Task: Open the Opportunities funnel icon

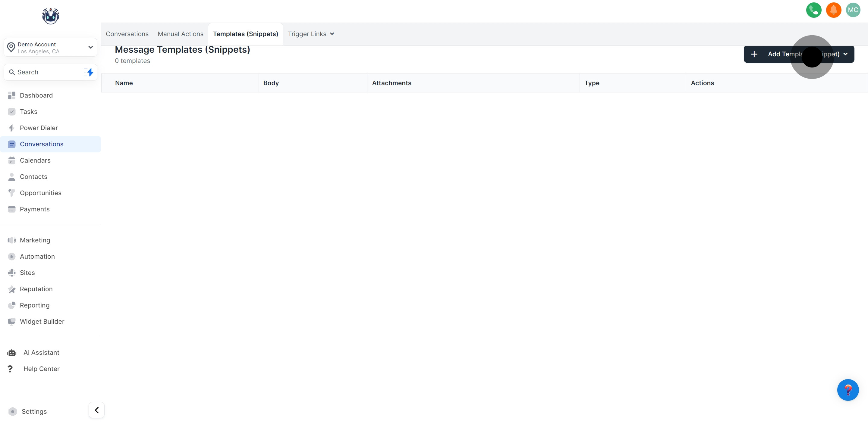Action: pyautogui.click(x=12, y=193)
